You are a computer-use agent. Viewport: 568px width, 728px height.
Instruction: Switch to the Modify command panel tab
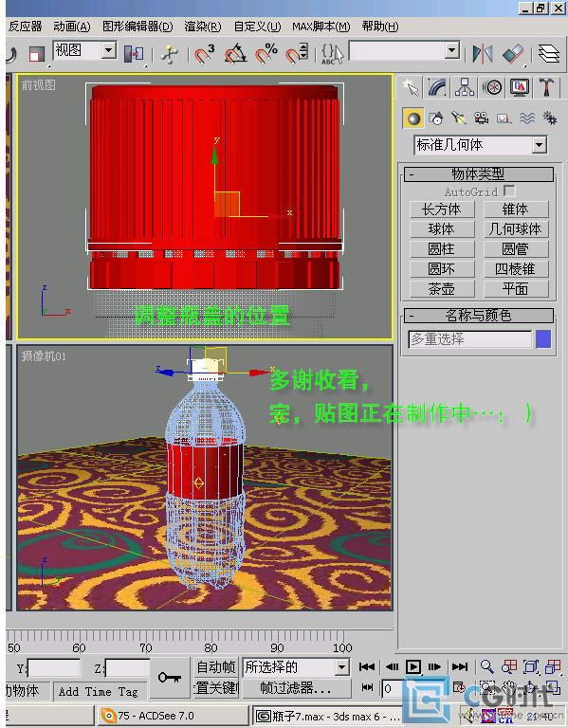coord(437,87)
